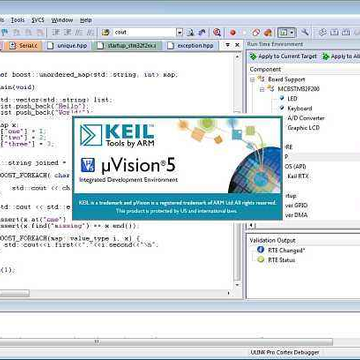This screenshot has width=360, height=360.
Task: Click the Disable All Breakpoints icon
Action: (256, 32)
